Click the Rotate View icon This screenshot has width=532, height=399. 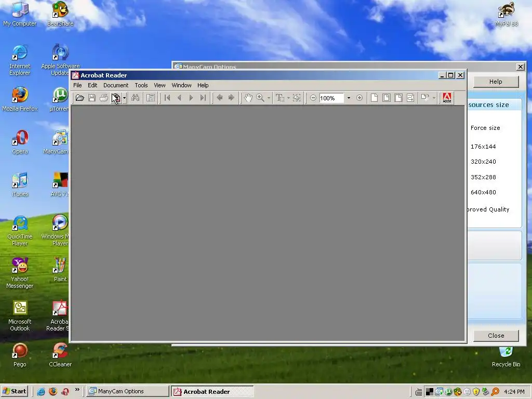[x=425, y=98]
